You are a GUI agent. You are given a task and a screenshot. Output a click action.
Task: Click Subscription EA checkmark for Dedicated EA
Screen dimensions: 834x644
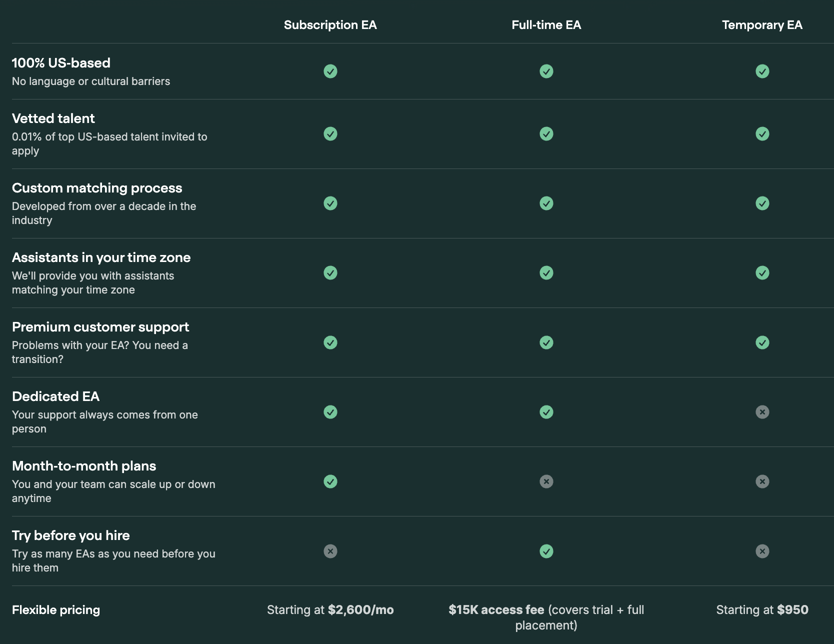pyautogui.click(x=330, y=412)
